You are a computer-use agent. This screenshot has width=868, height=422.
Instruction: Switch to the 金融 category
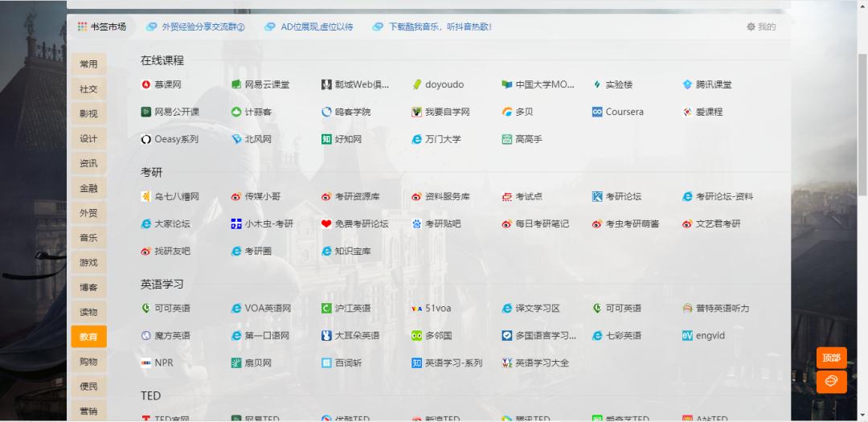pyautogui.click(x=88, y=188)
